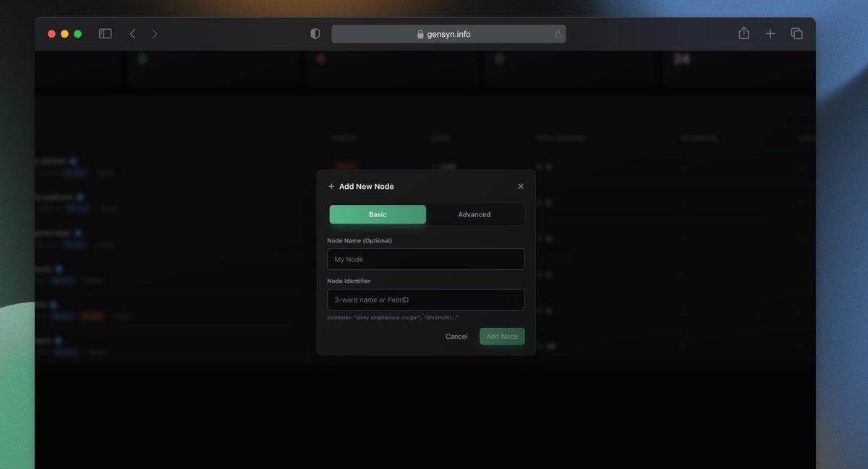Cancel the Add New Node dialog
868x469 pixels.
pos(456,337)
